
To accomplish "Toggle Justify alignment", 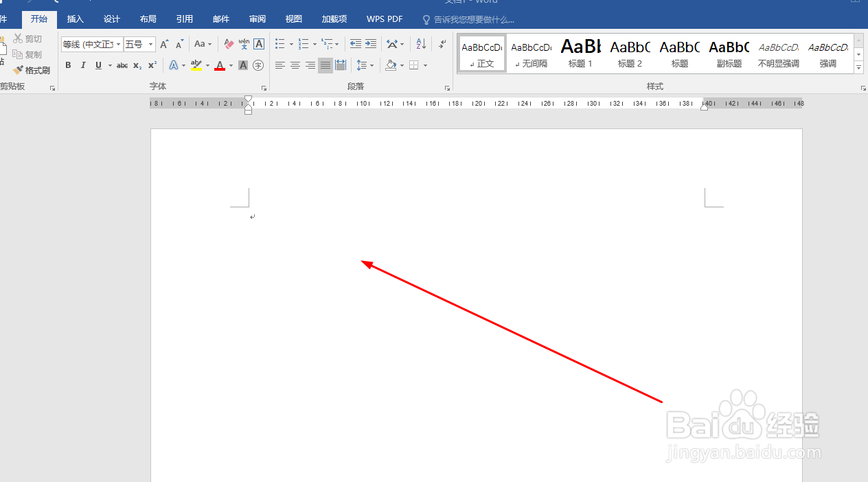I will [x=325, y=65].
